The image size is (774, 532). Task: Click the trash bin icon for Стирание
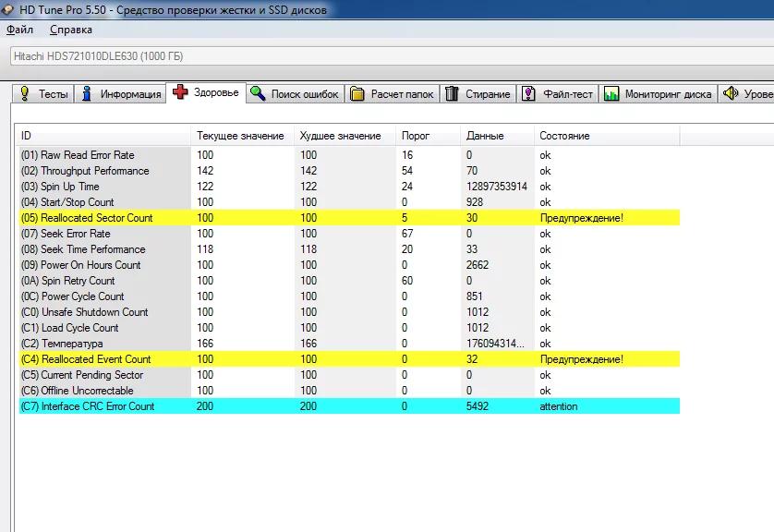coord(452,94)
